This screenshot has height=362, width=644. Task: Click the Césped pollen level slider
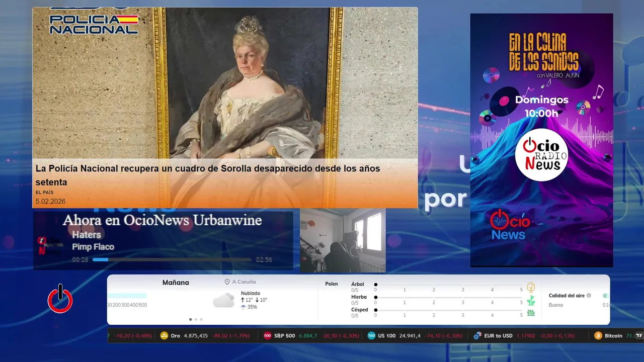pyautogui.click(x=449, y=310)
